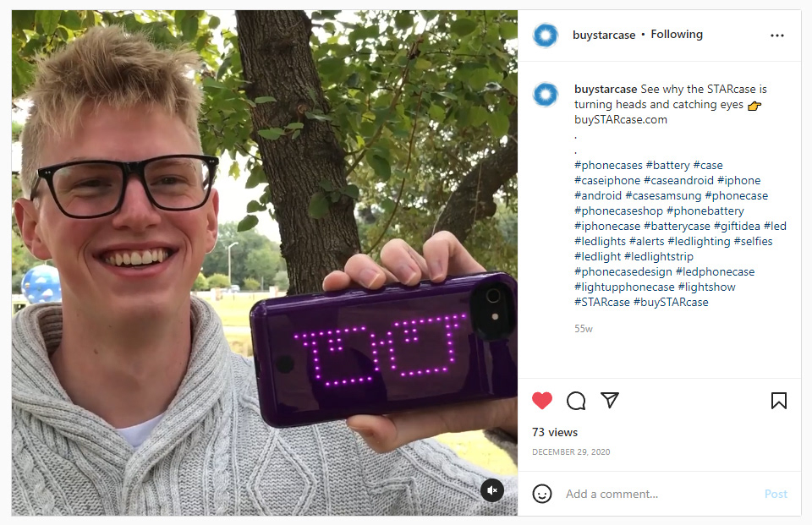Image resolution: width=812 pixels, height=525 pixels.
Task: Click the December 29, 2020 date link
Action: tap(571, 452)
